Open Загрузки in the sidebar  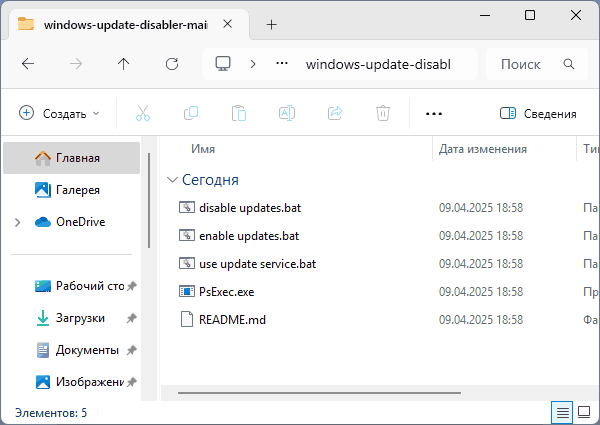tap(72, 318)
